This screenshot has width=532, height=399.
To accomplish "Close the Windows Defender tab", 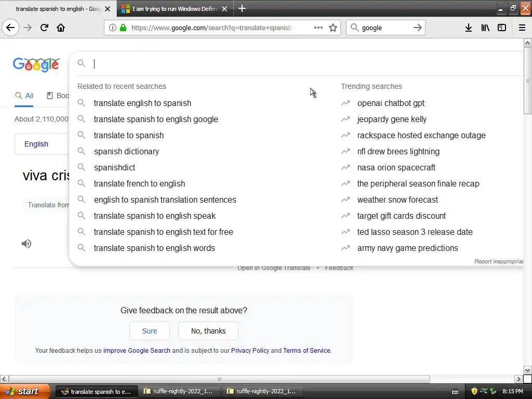I will tap(224, 9).
